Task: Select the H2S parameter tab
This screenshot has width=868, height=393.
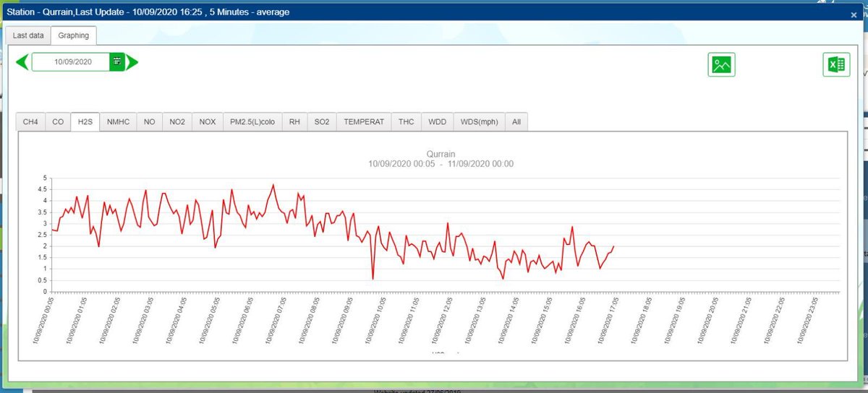Action: (85, 122)
